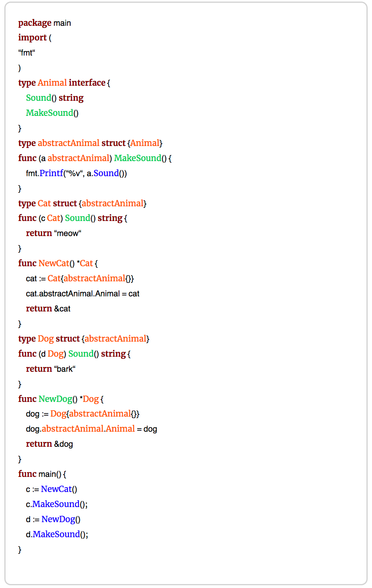This screenshot has width=372, height=588.
Task: Click the 'Sound() string' interface method
Action: [55, 98]
